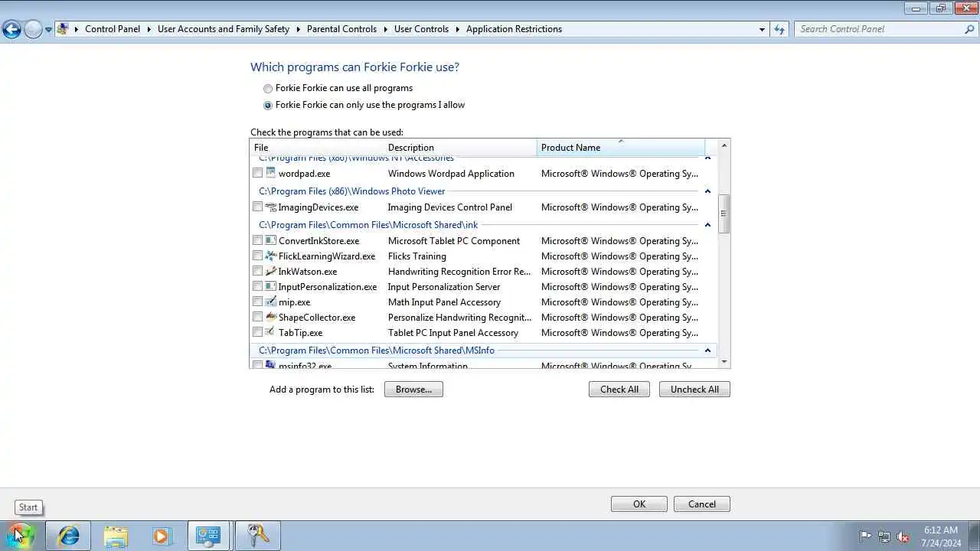Click the program list scrollbar thumb

724,214
